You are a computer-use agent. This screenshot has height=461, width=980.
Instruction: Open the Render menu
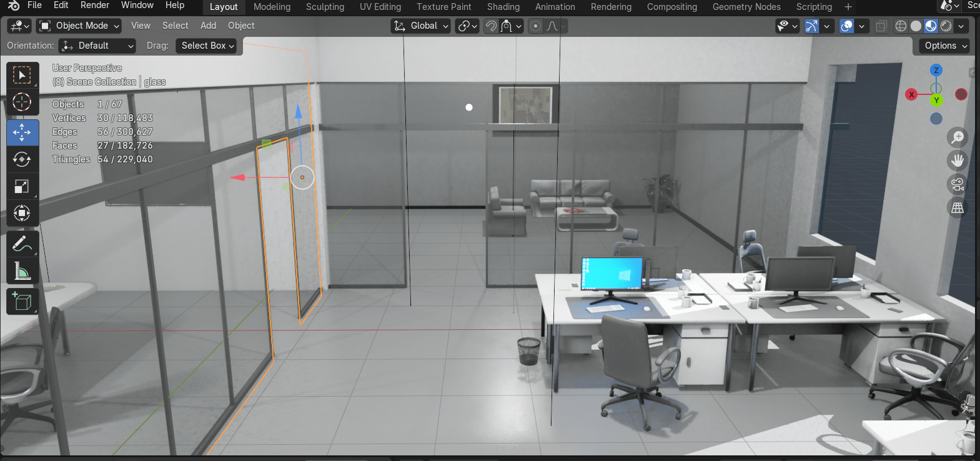pyautogui.click(x=95, y=6)
